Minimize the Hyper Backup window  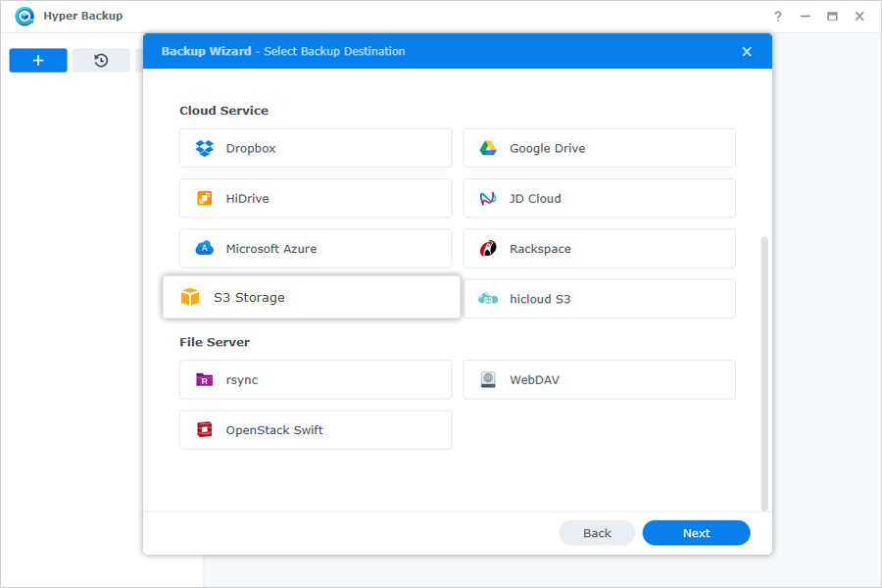805,17
